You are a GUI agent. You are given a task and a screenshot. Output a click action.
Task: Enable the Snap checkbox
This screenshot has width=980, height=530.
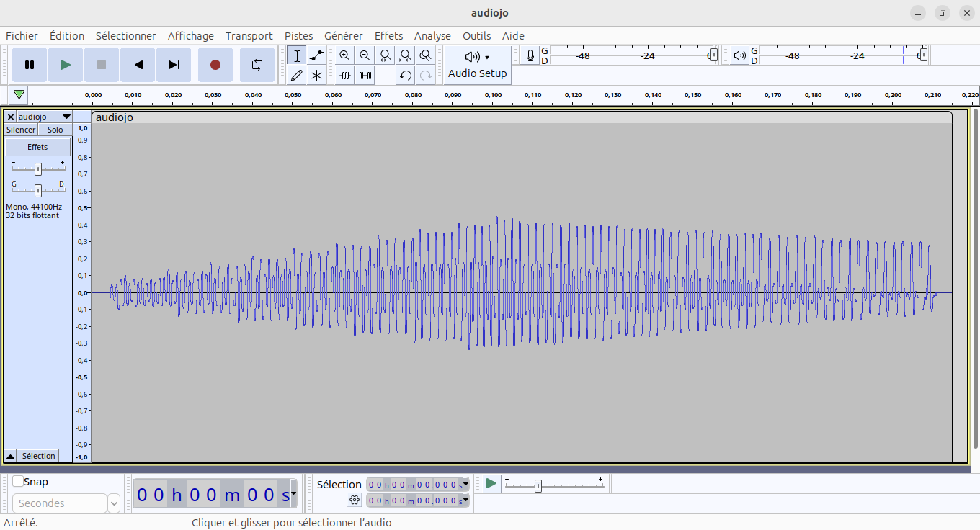(18, 482)
